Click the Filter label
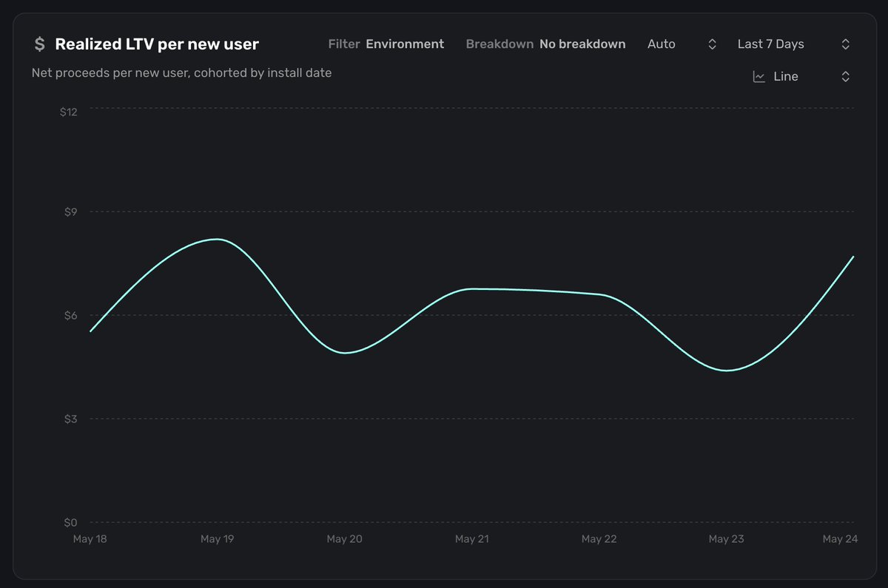 click(344, 44)
